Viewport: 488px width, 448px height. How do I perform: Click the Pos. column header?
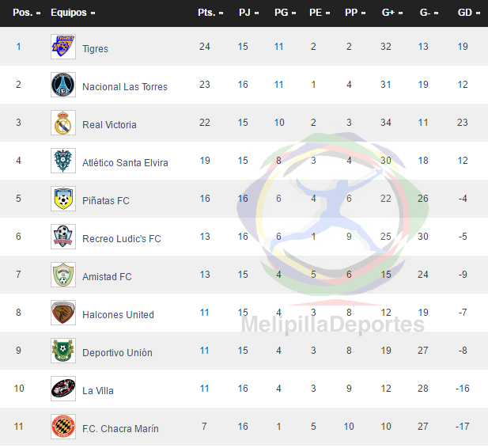26,13
